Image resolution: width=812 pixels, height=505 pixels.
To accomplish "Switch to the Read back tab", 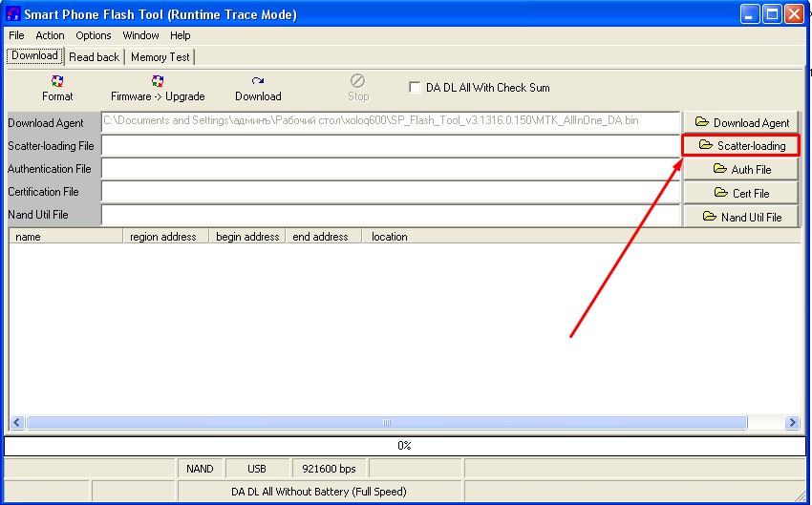I will (x=95, y=56).
